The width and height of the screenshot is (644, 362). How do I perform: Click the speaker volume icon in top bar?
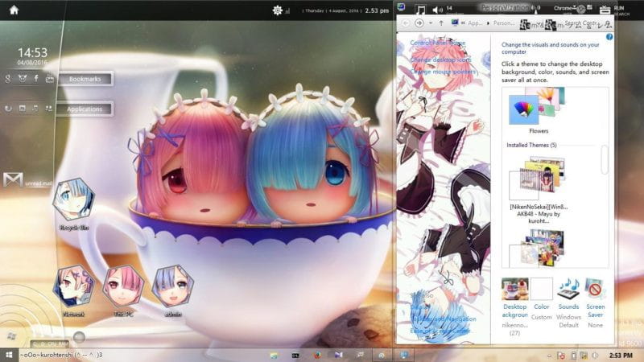click(x=438, y=10)
